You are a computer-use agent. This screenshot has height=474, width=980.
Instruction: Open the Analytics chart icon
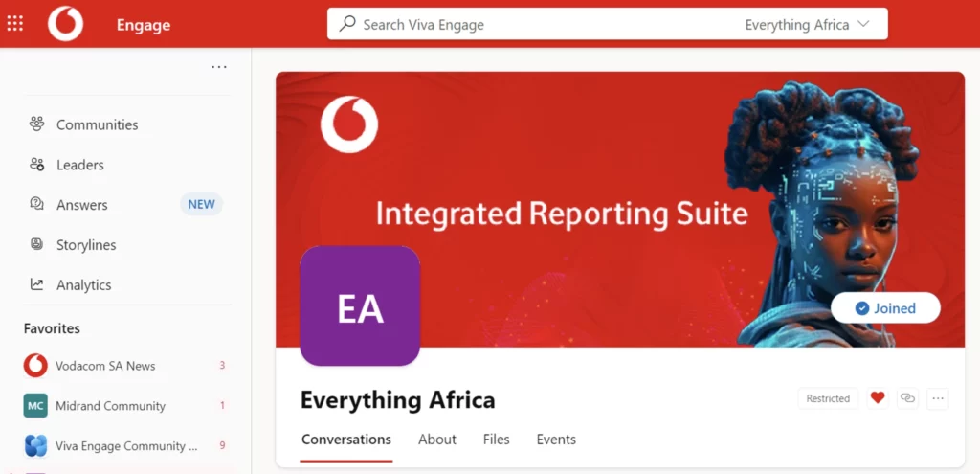(37, 284)
